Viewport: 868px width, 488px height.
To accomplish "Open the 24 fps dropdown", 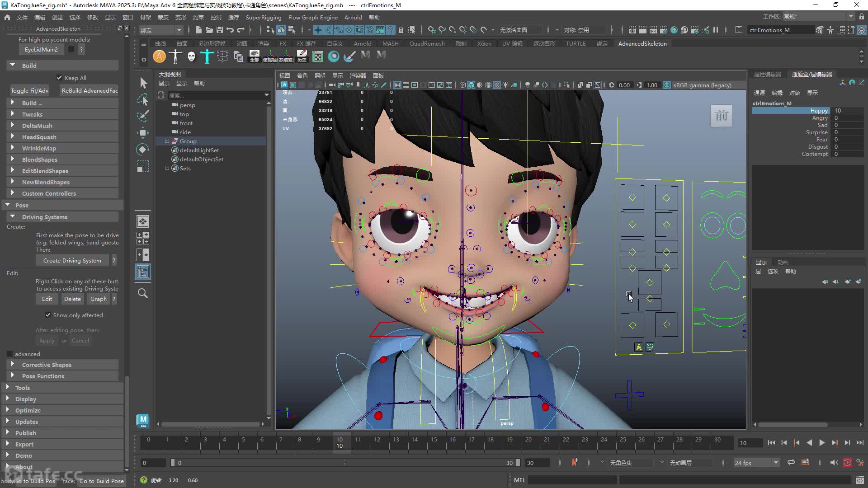I will pyautogui.click(x=756, y=463).
